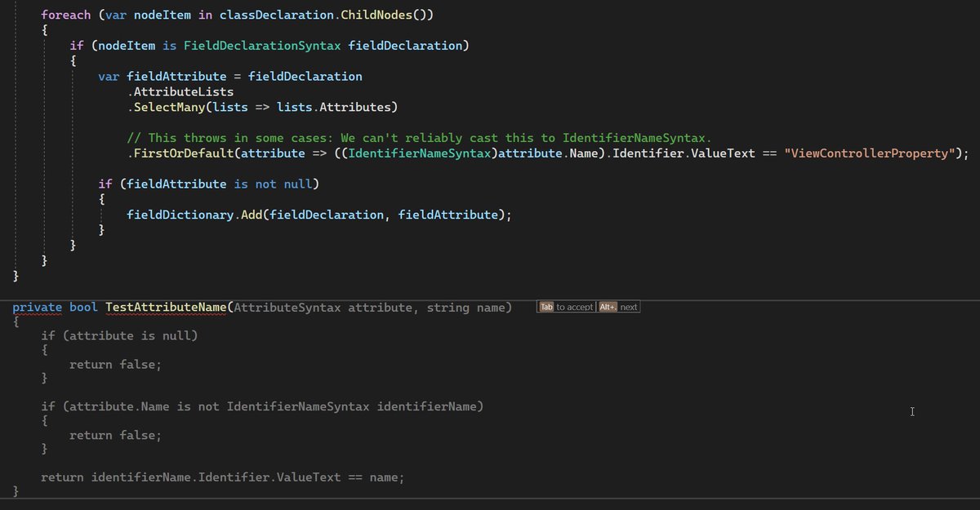Screen dimensions: 980x510
Task: Click 'if (attribute is null)' suggested line
Action: point(119,335)
